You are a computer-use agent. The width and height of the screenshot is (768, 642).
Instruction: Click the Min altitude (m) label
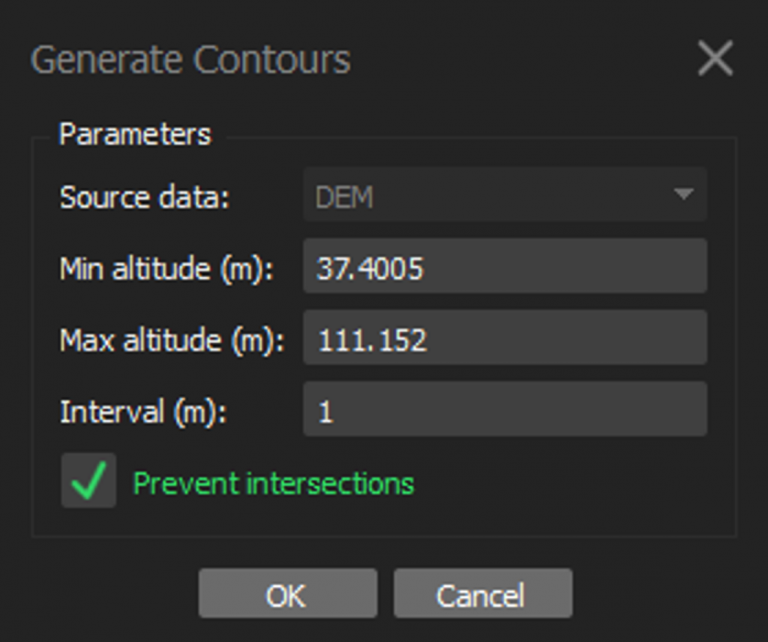(166, 268)
